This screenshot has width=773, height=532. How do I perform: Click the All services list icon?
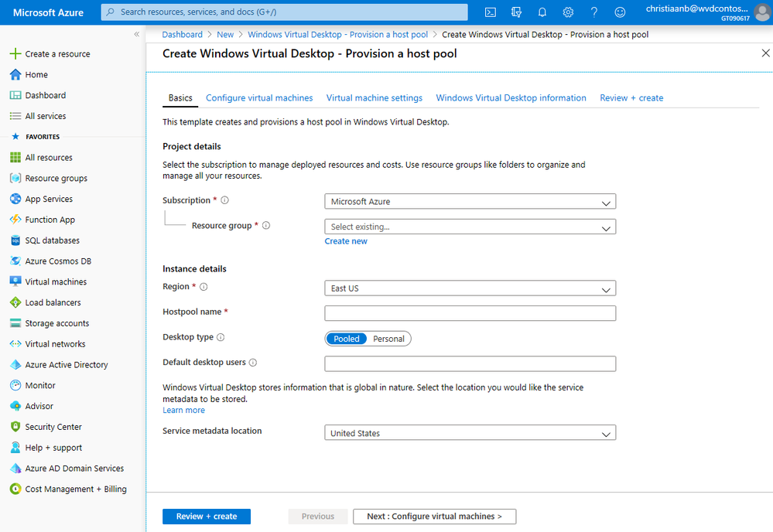point(15,116)
